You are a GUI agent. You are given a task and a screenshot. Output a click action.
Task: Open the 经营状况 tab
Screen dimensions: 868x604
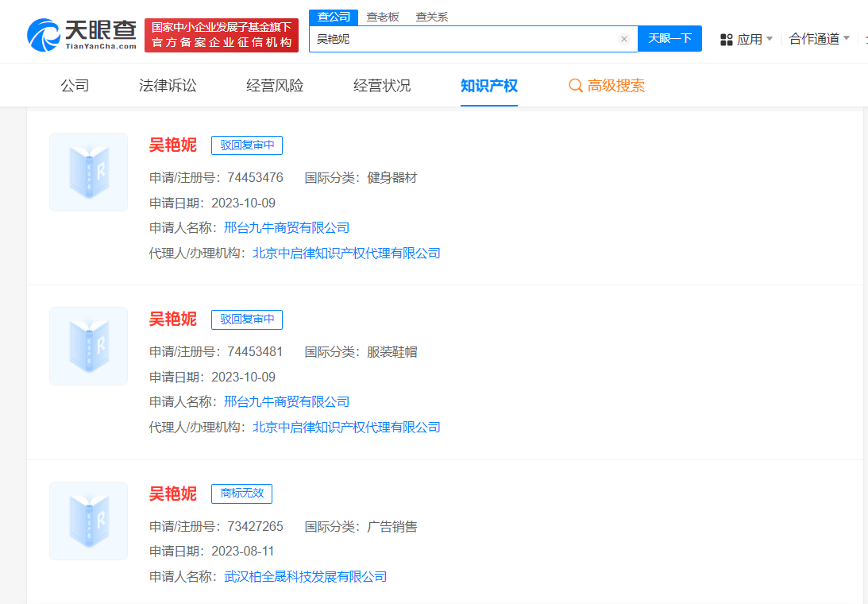[x=382, y=86]
